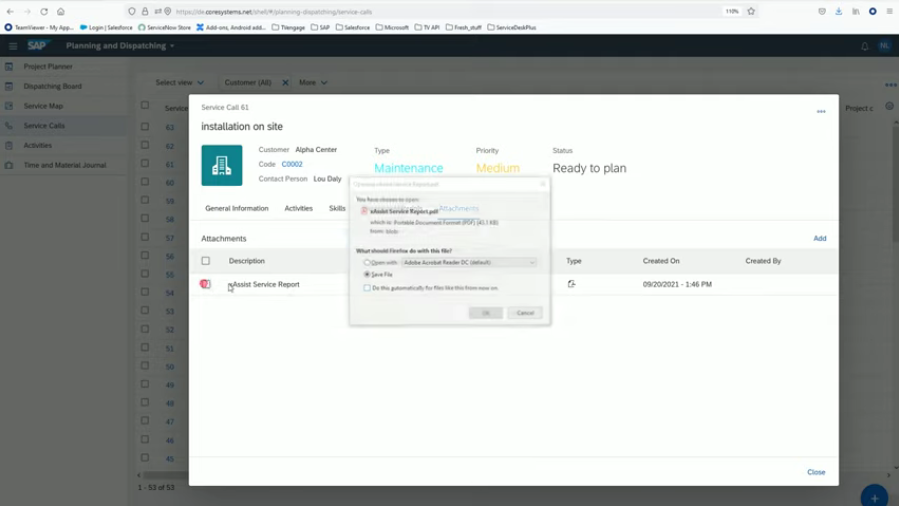Switch to the General Information tab
This screenshot has height=506, width=899.
coord(237,209)
